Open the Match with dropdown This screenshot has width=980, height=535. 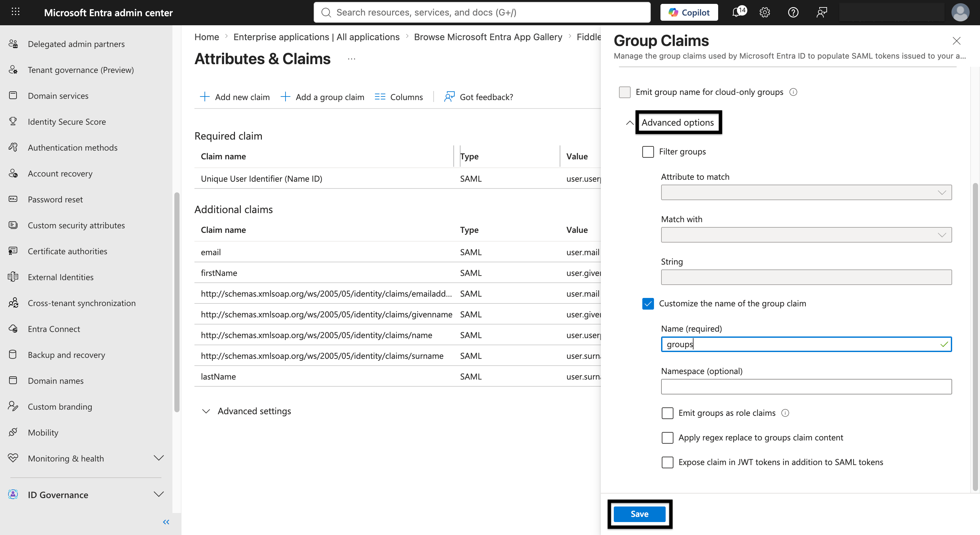806,235
